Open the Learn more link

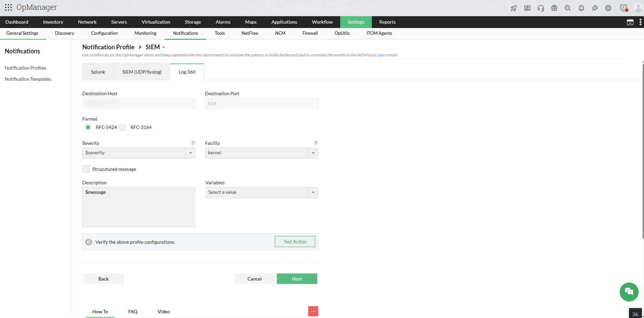coord(387,55)
